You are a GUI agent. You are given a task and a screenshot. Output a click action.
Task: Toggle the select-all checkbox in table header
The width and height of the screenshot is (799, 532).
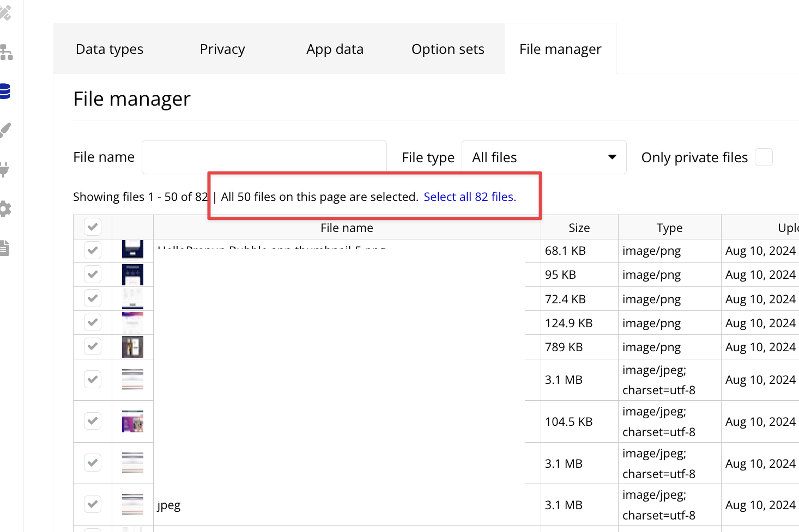pyautogui.click(x=93, y=227)
